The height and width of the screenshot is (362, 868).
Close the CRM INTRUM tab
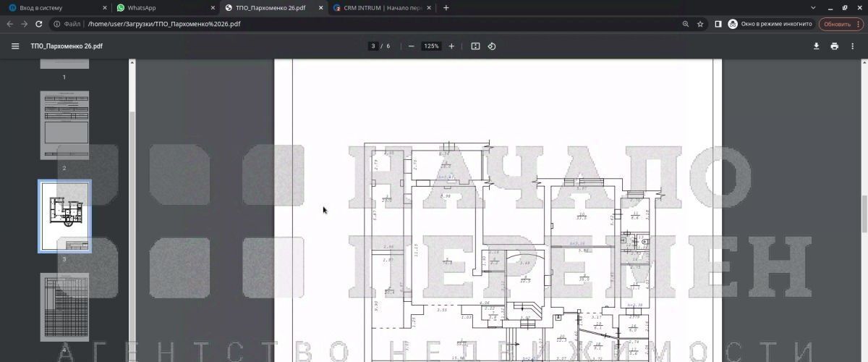pyautogui.click(x=430, y=8)
